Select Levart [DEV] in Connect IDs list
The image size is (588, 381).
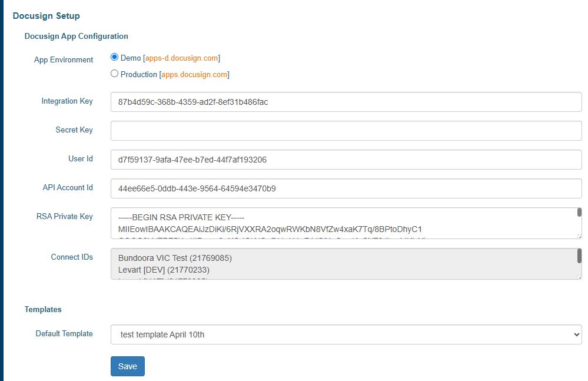click(164, 270)
